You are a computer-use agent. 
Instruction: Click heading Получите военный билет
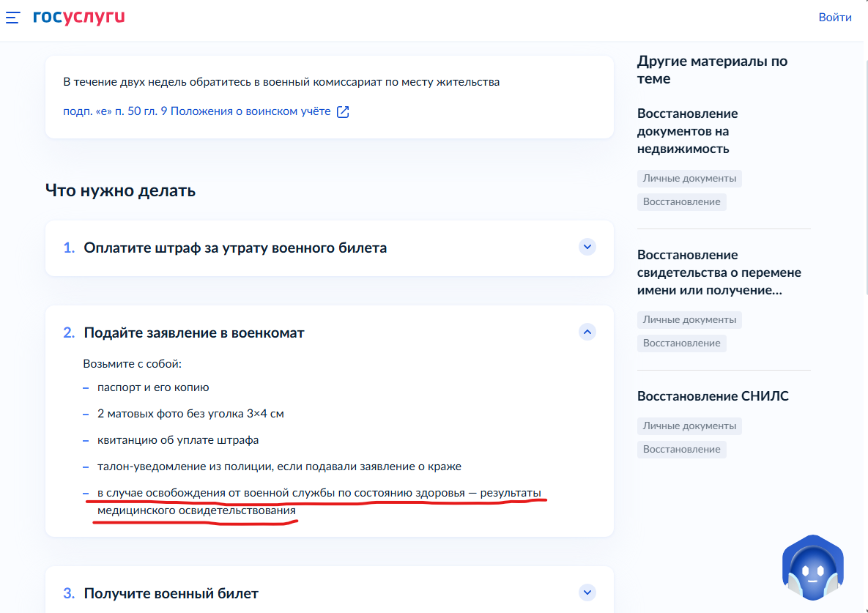point(171,593)
